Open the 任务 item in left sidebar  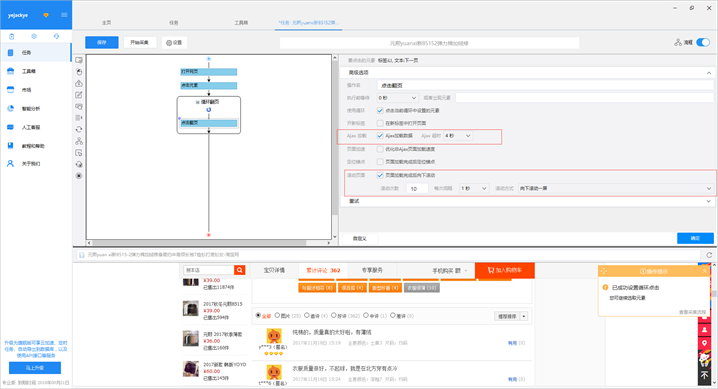coord(36,53)
